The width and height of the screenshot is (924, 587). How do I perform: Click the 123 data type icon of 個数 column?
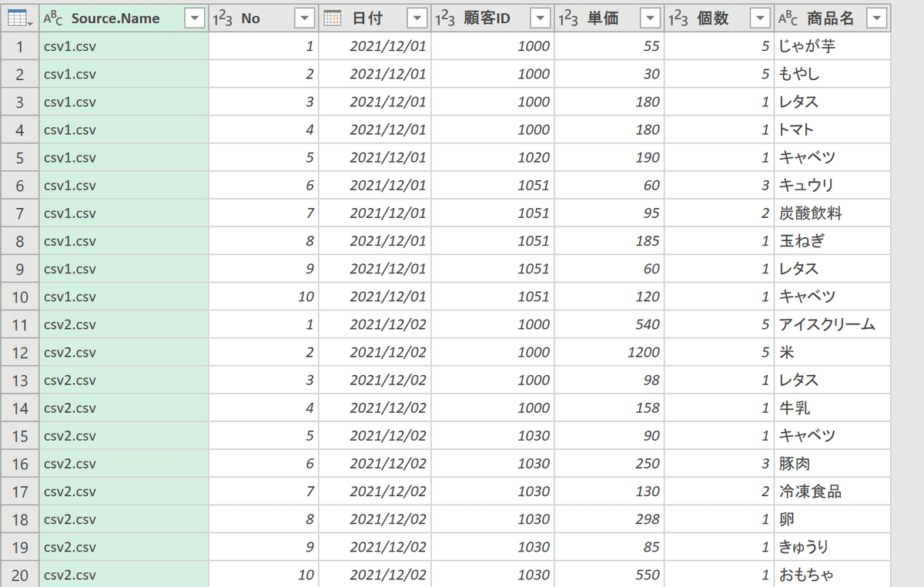678,18
